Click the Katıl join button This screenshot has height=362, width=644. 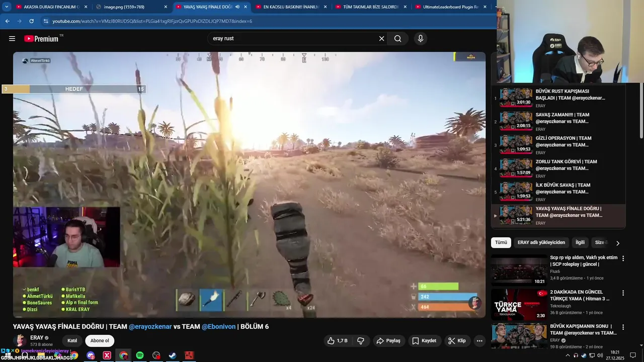72,341
